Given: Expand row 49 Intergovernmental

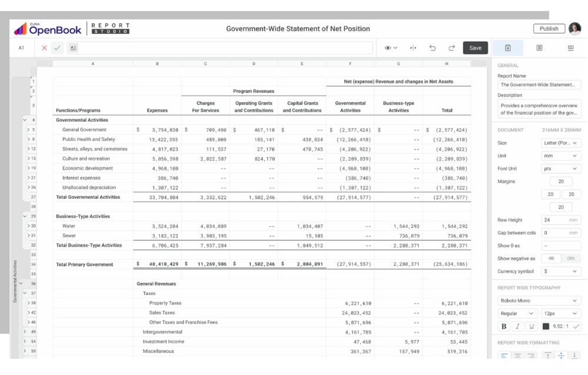Looking at the screenshot, I should point(25,332).
